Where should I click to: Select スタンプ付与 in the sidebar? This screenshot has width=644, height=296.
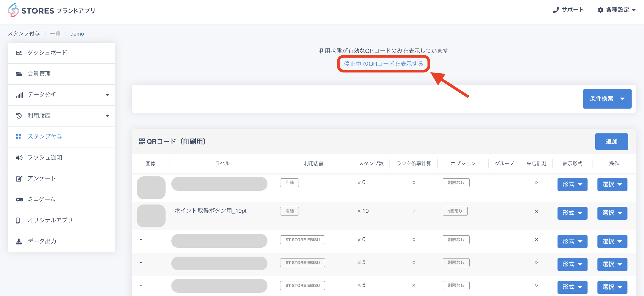pyautogui.click(x=61, y=137)
